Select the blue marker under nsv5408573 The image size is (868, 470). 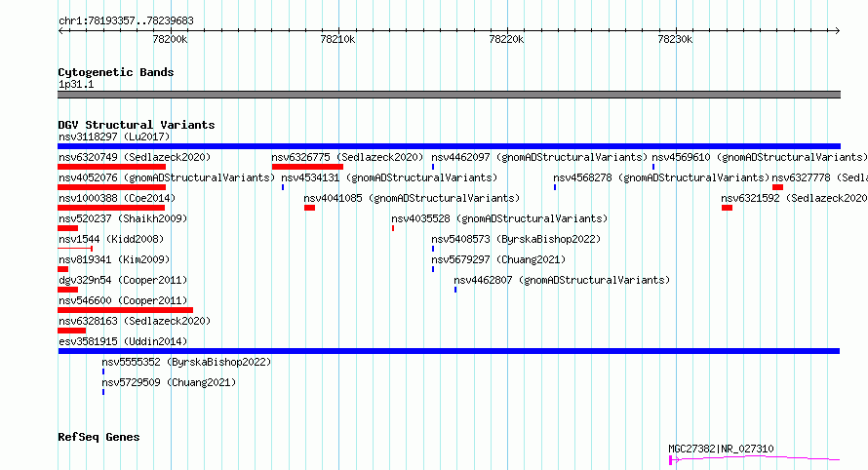pos(433,249)
